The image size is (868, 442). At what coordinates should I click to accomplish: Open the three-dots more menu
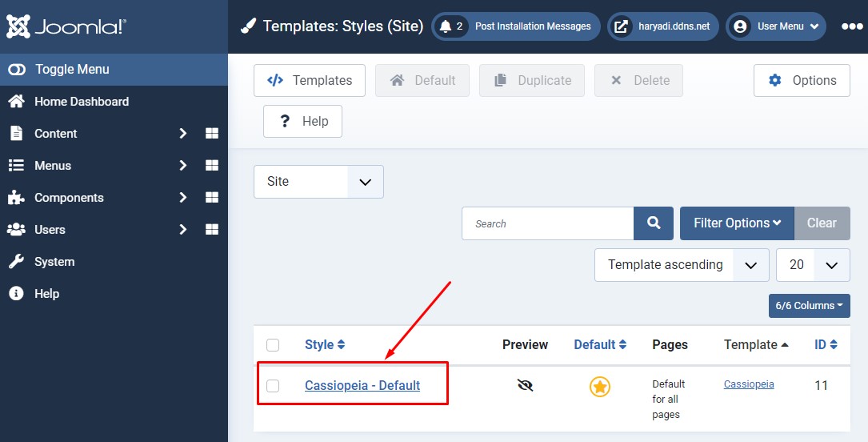click(851, 26)
